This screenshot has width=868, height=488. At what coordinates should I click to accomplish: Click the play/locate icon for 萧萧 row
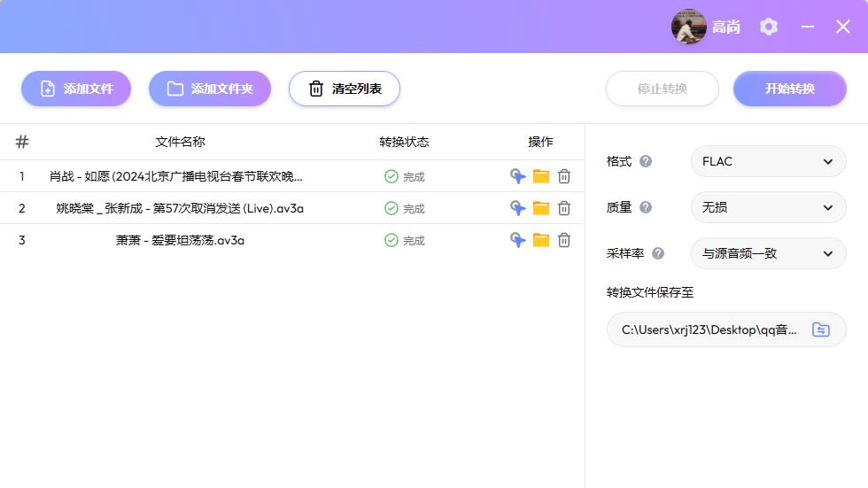coord(517,240)
